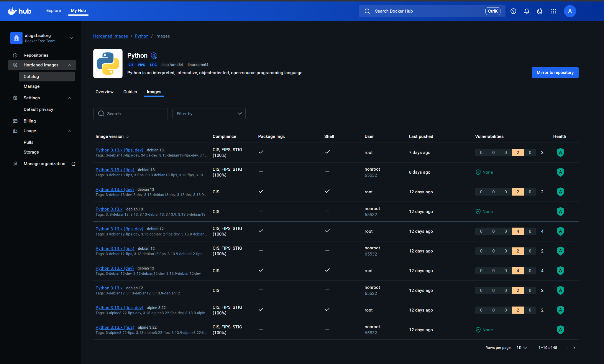This screenshot has height=364, width=604.
Task: Click the Mirror to repository button
Action: click(x=555, y=72)
